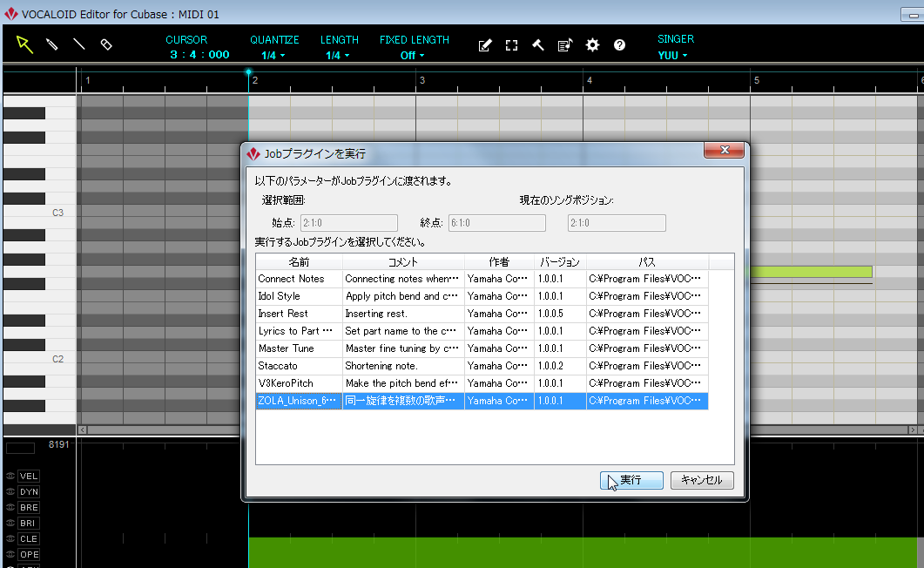
Task: Select the DYN parameter button
Action: (x=28, y=492)
